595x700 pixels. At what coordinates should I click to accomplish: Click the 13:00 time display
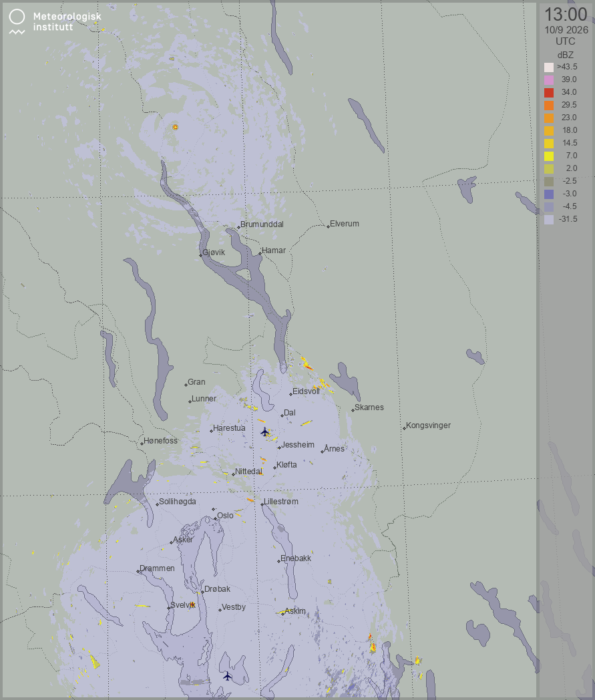pos(566,14)
